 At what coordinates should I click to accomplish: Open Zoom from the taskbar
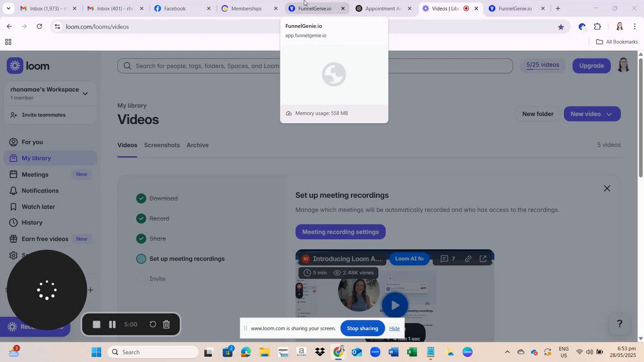[375, 352]
